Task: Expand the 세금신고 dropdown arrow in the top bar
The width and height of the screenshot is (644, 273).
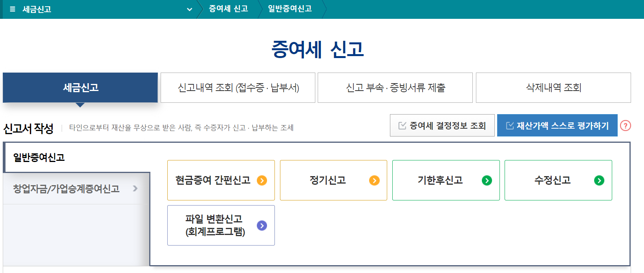Action: [190, 9]
